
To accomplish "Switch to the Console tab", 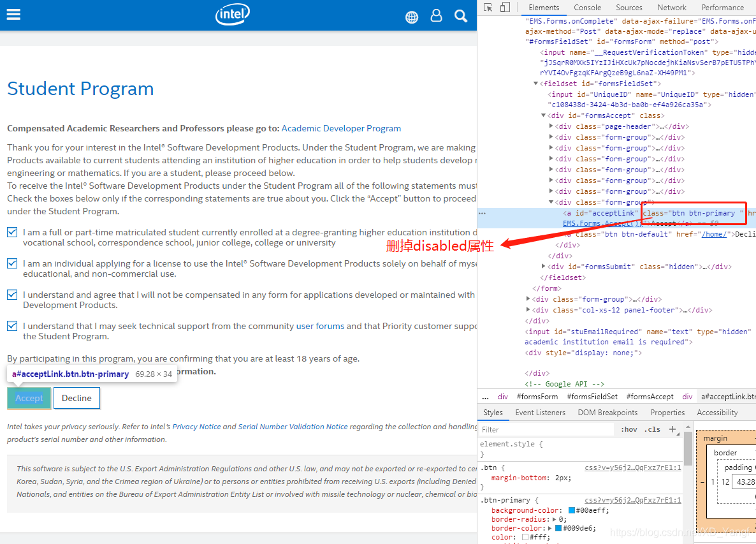I will (x=587, y=8).
